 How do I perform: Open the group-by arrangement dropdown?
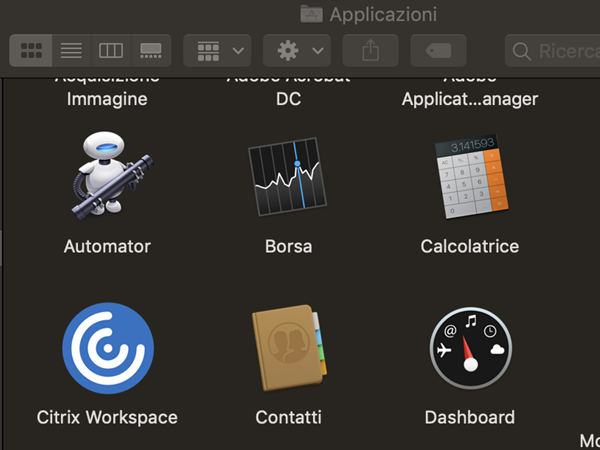pyautogui.click(x=217, y=51)
